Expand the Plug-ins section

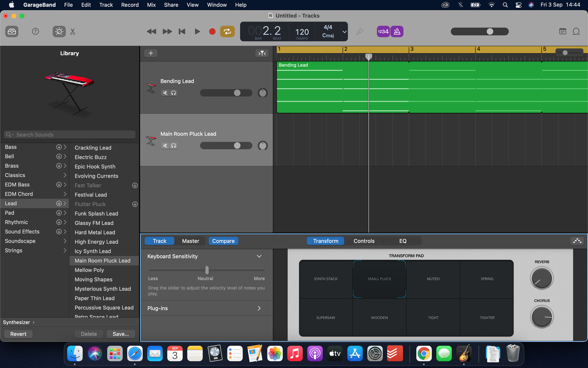(x=259, y=308)
